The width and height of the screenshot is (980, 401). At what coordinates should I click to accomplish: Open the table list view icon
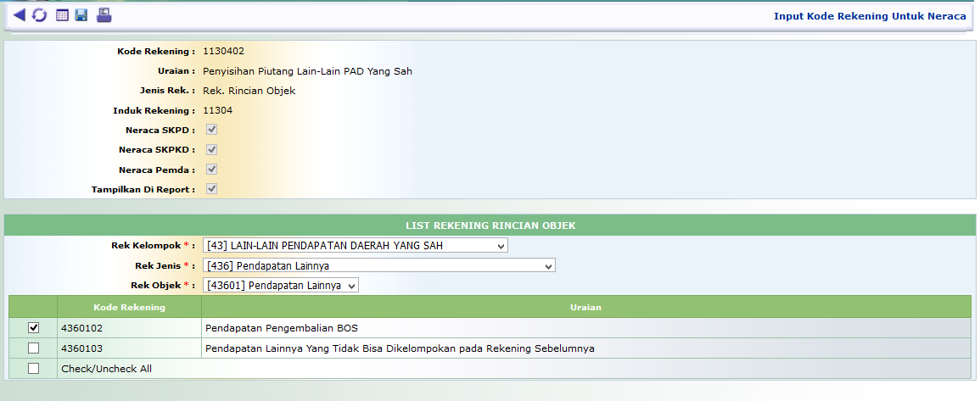(x=62, y=15)
